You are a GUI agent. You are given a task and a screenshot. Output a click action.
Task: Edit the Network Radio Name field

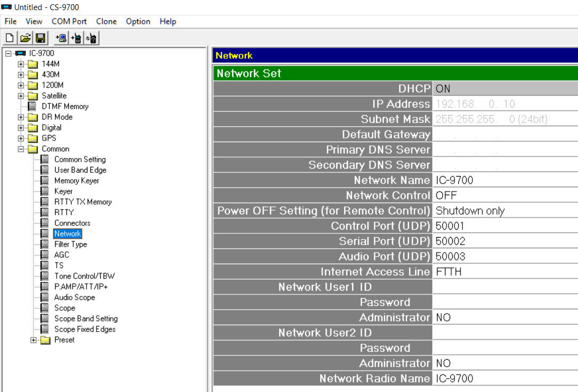(x=505, y=378)
